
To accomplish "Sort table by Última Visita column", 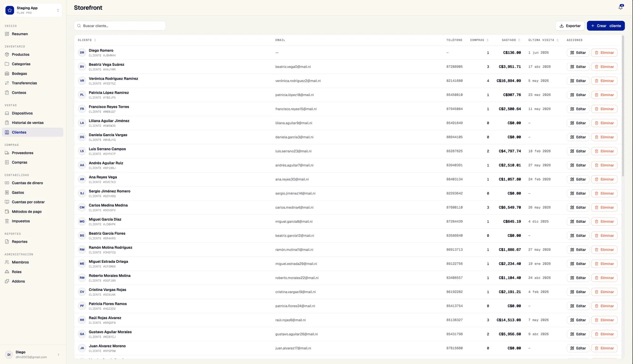I will 543,40.
